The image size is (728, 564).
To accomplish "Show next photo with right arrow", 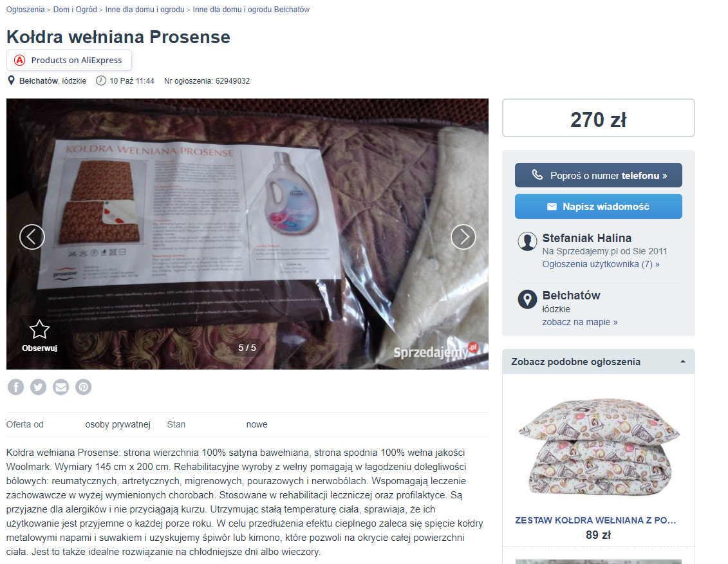I will click(463, 237).
